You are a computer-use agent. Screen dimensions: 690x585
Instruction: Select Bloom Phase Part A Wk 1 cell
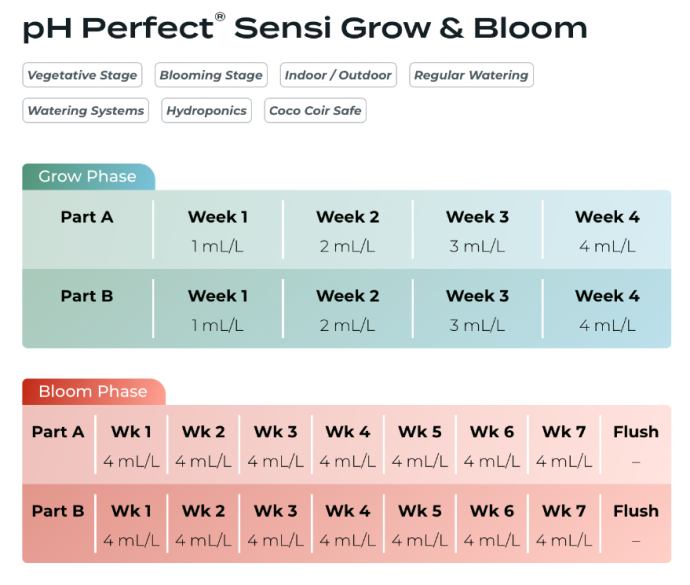(x=132, y=446)
